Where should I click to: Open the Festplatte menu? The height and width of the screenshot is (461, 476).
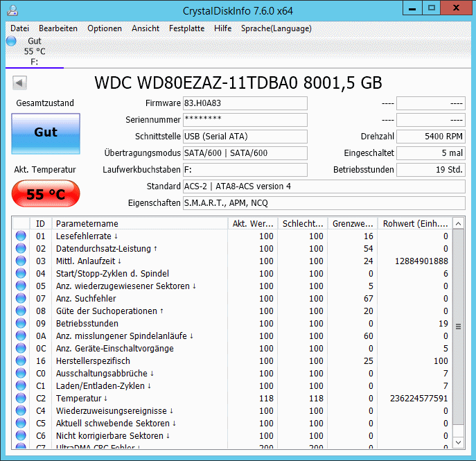coord(186,28)
